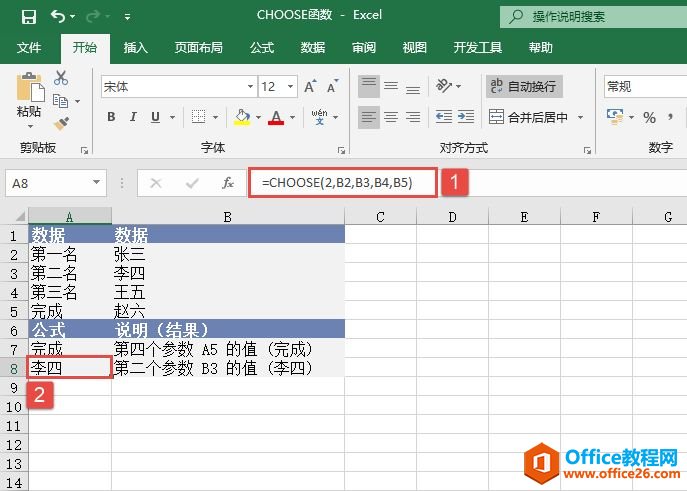
Task: Click the Enter checkmark in formula bar
Action: point(192,183)
